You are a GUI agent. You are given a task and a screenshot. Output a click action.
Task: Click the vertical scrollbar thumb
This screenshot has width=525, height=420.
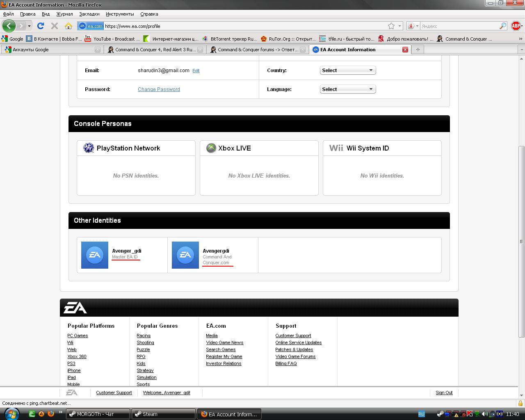(x=521, y=242)
